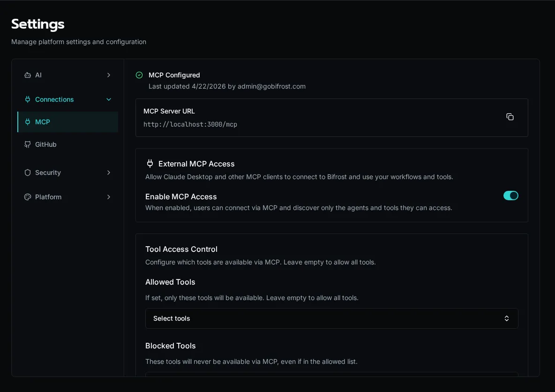Click the Security shield icon
555x392 pixels.
pos(28,173)
